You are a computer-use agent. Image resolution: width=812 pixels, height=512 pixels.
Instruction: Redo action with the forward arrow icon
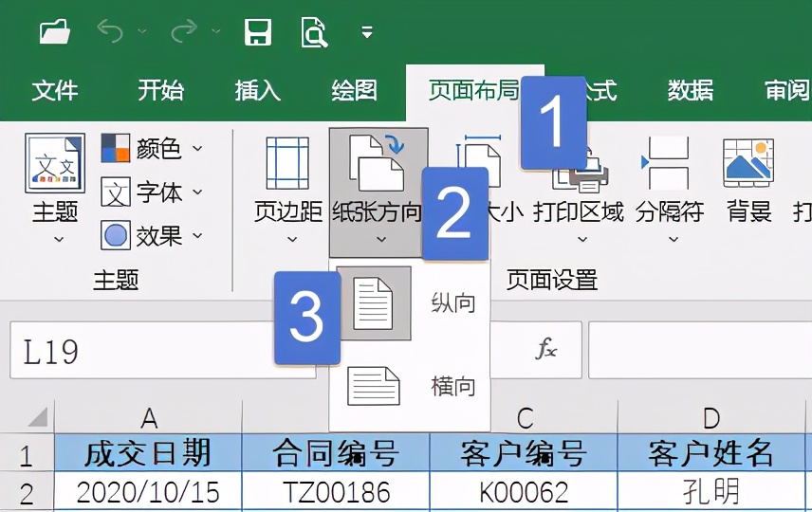click(184, 31)
